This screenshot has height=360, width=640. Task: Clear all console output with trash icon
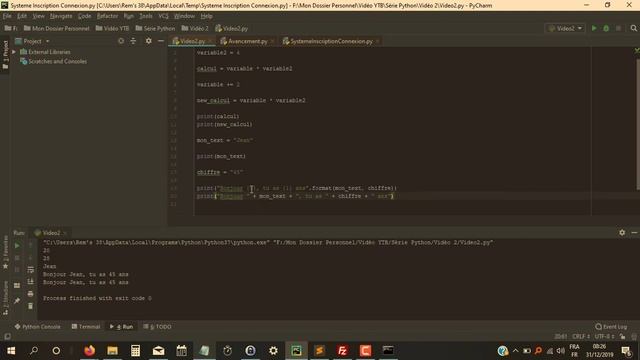tap(31, 306)
